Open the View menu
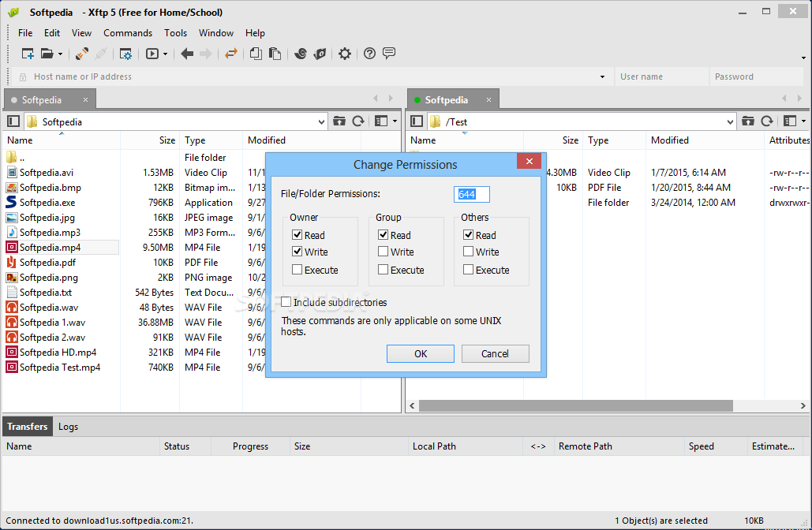 tap(82, 33)
